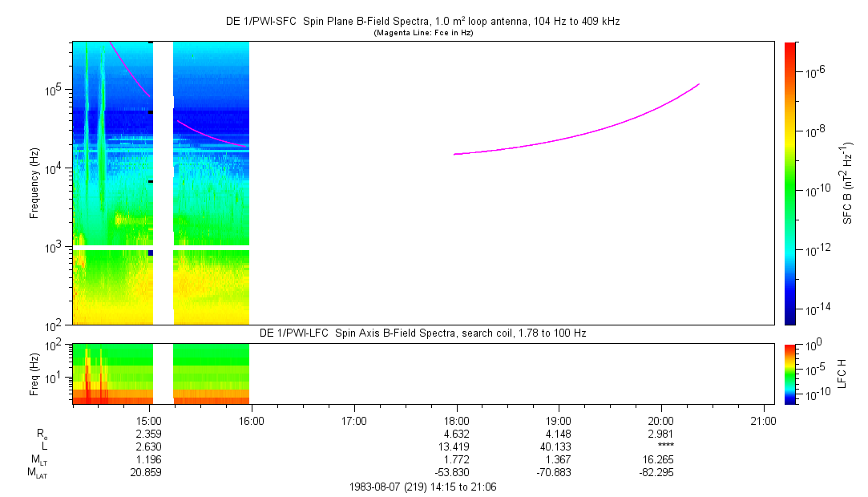Click the MLAT row label
Viewport: 868px width, 497px height.
pyautogui.click(x=37, y=473)
